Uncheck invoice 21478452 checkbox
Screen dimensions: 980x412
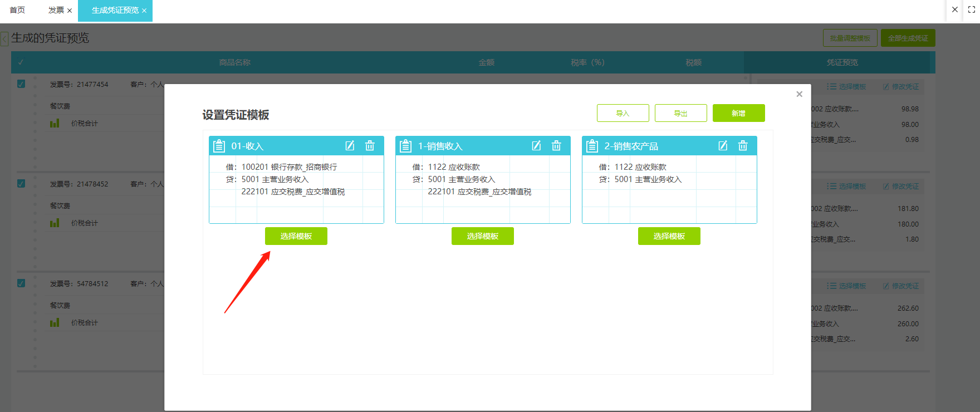click(21, 184)
